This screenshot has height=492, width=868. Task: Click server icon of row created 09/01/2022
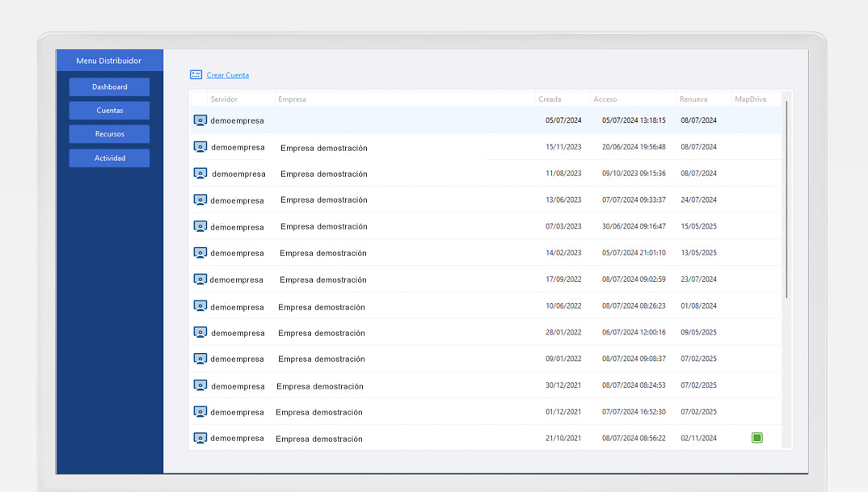coord(200,359)
